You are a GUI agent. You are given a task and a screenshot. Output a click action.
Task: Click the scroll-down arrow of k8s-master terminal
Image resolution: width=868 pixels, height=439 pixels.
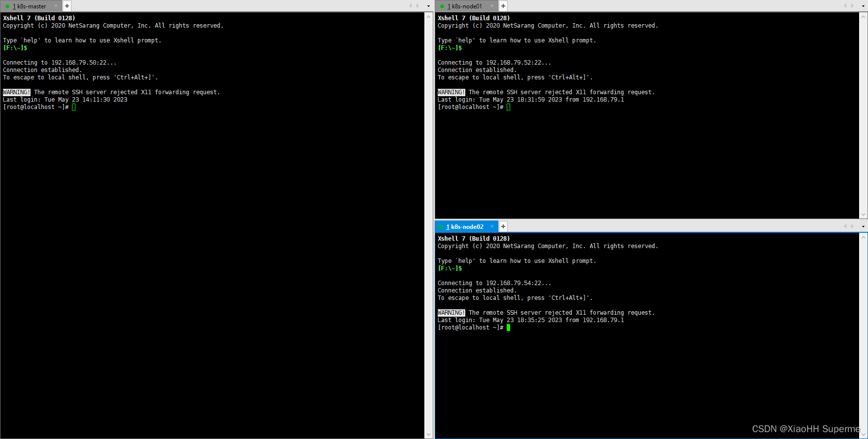tap(428, 435)
